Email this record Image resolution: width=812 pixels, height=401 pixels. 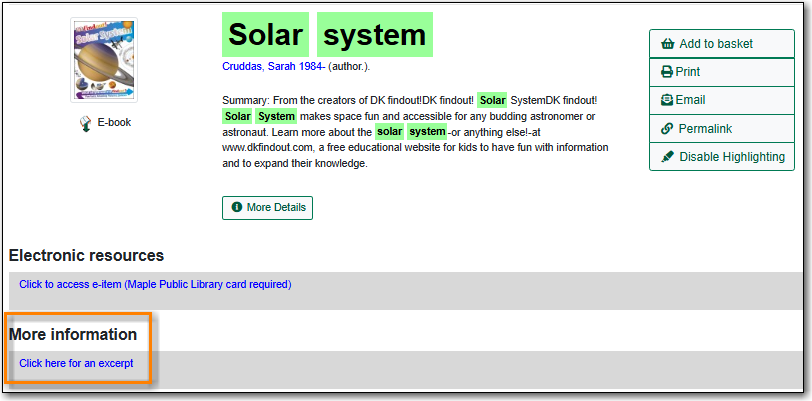click(x=721, y=100)
